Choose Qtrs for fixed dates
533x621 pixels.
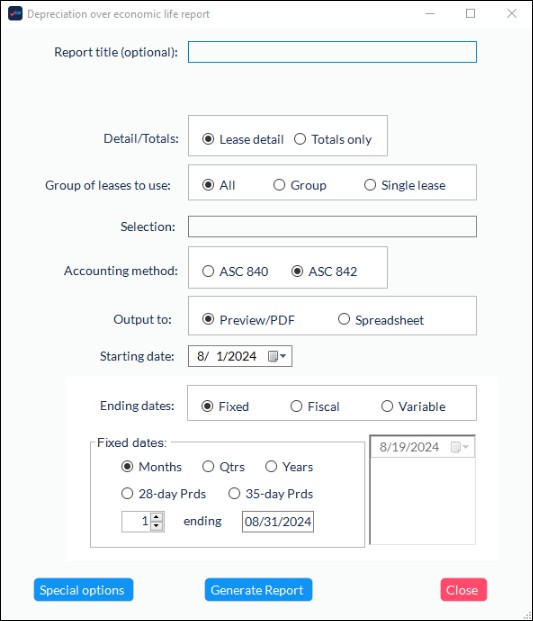(x=223, y=467)
